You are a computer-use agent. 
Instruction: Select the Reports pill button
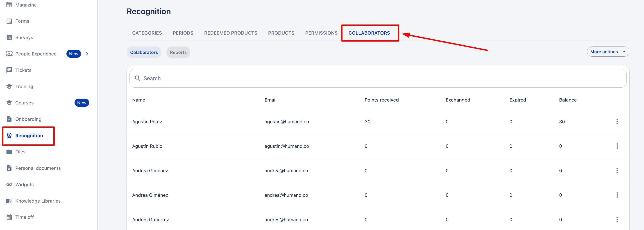tap(178, 52)
